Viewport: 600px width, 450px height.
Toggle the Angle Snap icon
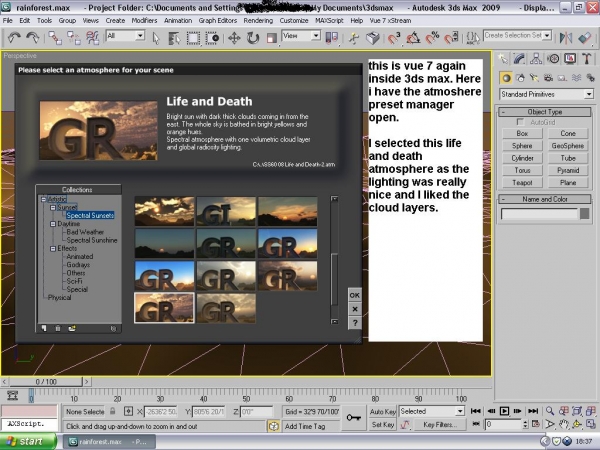(x=413, y=38)
